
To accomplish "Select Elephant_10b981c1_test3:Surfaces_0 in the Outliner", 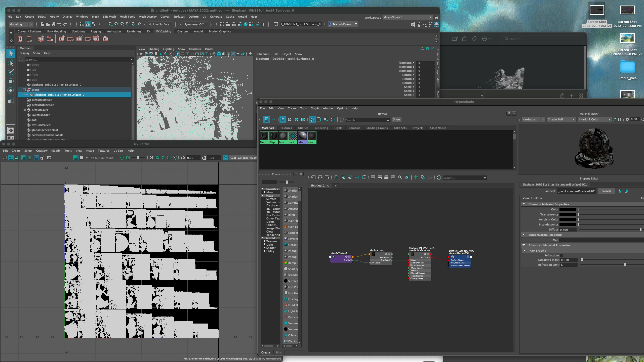I will point(56,85).
